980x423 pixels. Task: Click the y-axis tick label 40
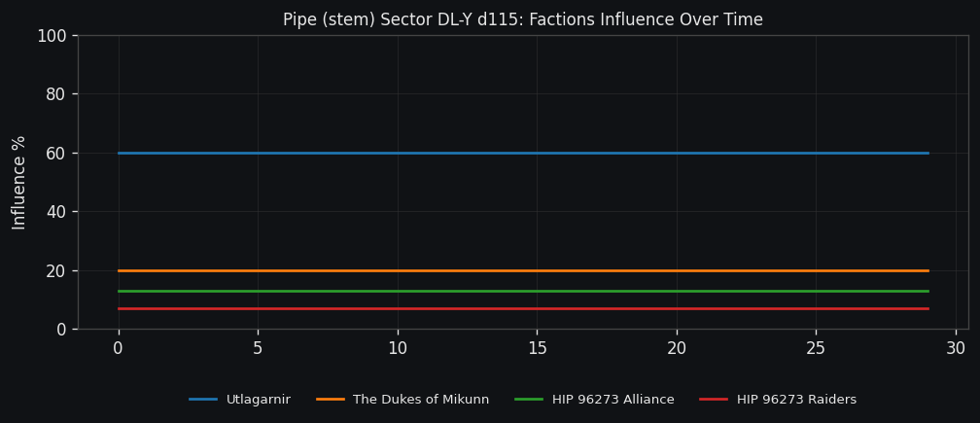coord(54,212)
